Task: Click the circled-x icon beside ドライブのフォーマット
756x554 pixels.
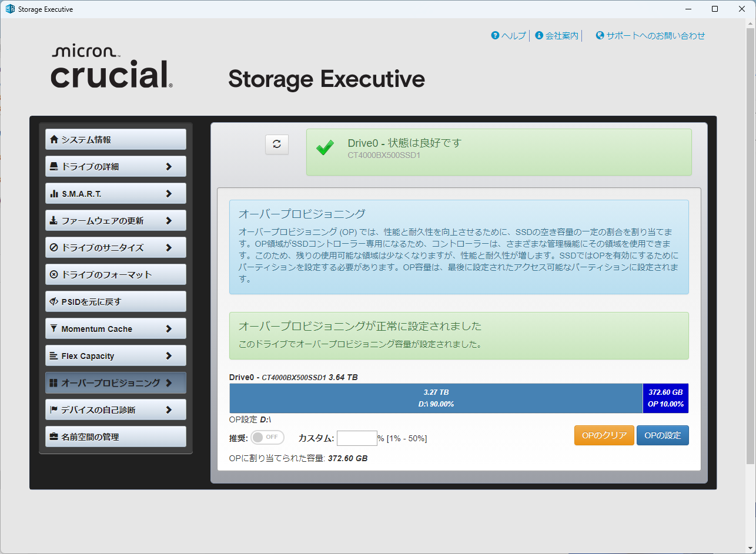Action: (54, 275)
